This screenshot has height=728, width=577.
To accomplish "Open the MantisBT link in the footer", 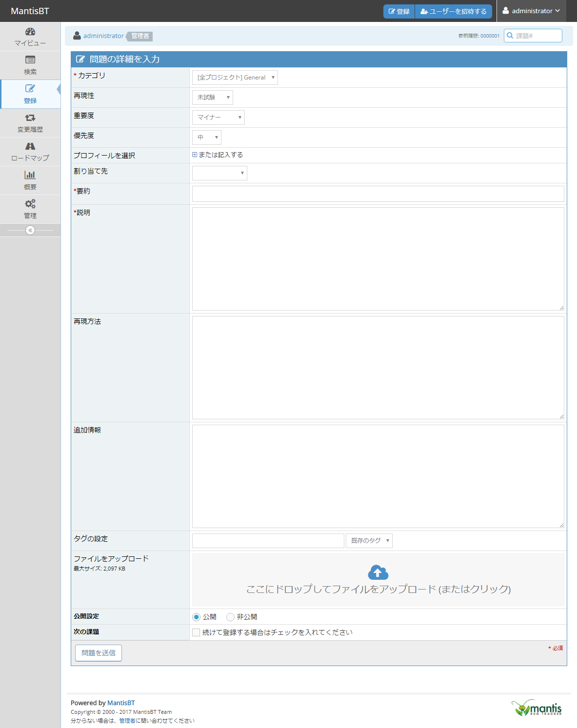I will point(120,703).
